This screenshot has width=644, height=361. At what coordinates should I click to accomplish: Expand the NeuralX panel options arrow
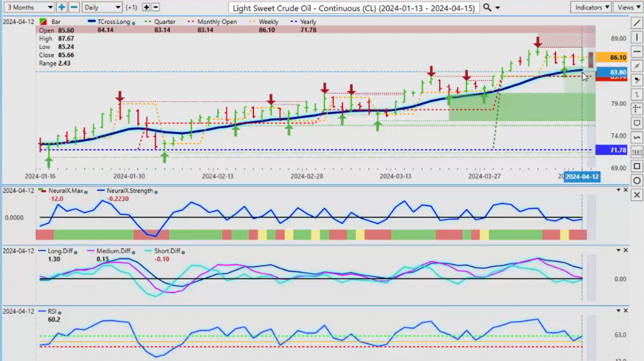point(618,190)
